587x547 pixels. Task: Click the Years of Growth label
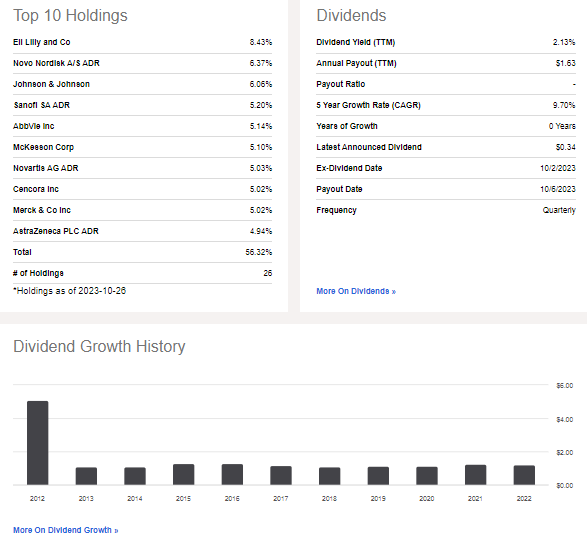347,126
